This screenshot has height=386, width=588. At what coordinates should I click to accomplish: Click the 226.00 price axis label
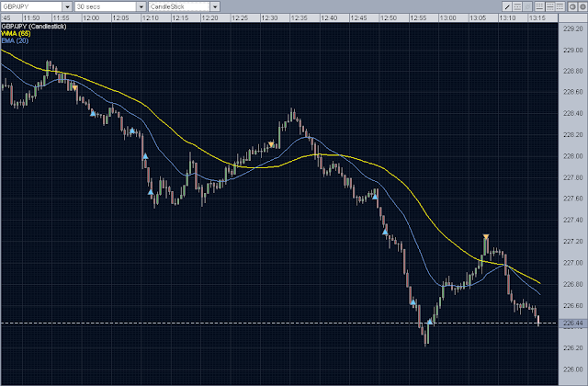point(573,369)
